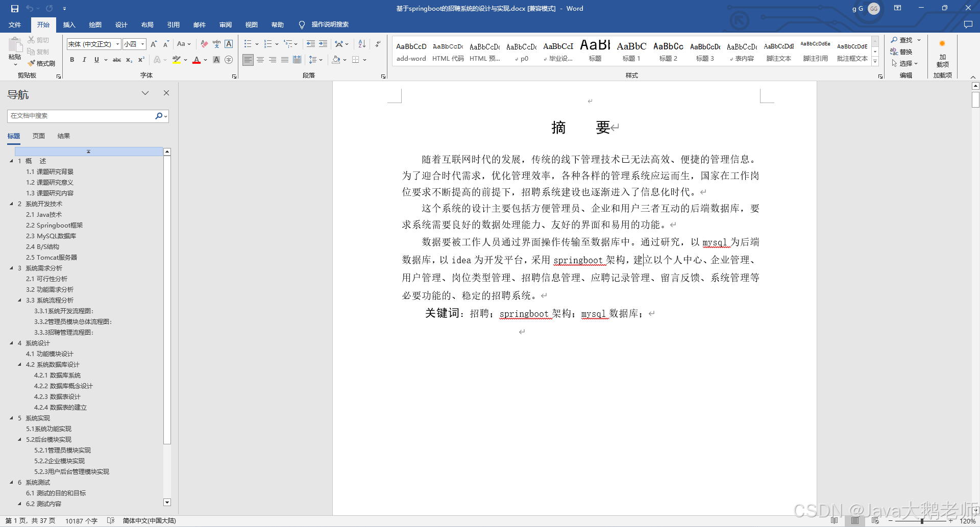Toggle underline on selected text
Screen dimensions: 980x527
click(x=96, y=60)
